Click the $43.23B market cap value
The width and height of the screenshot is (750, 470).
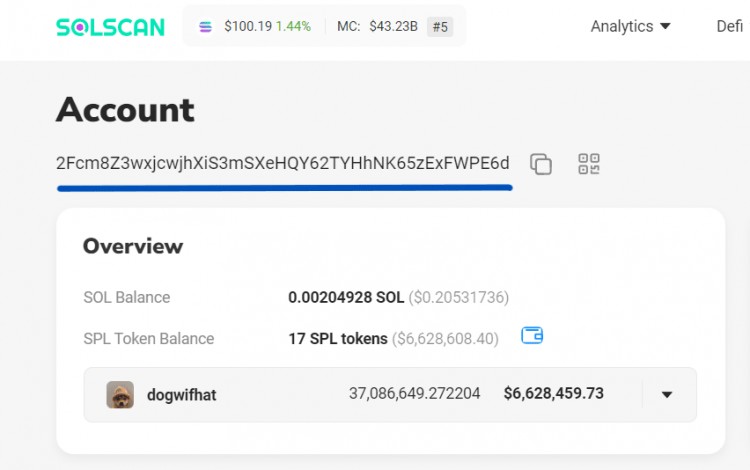pos(393,27)
